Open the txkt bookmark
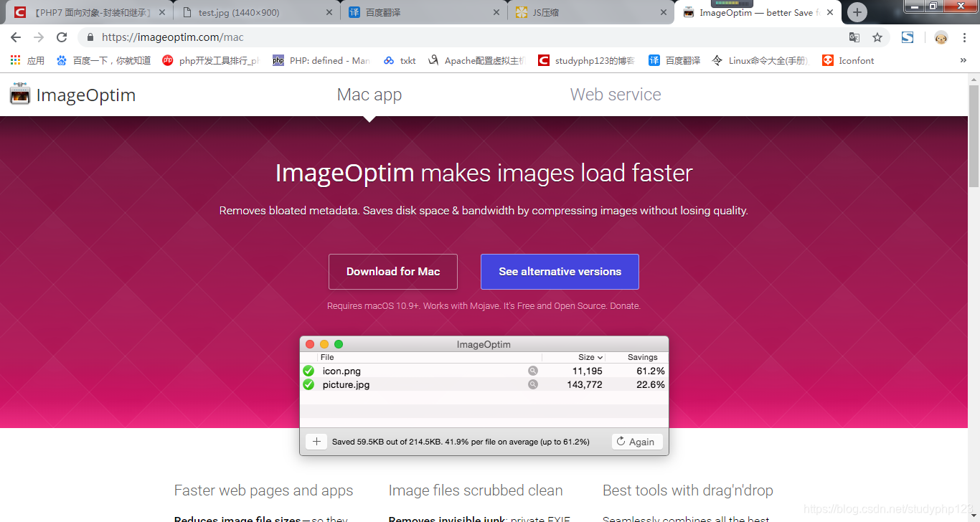 (x=400, y=60)
